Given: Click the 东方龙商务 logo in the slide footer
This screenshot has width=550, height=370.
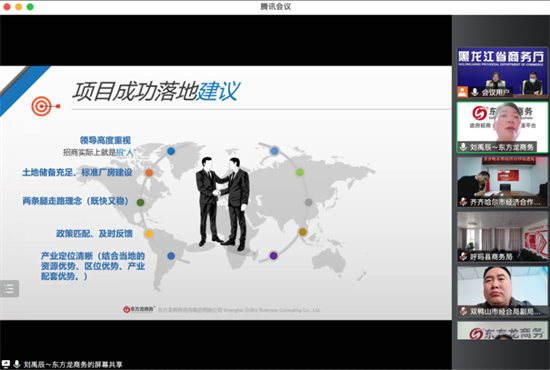Looking at the screenshot, I should click(139, 309).
